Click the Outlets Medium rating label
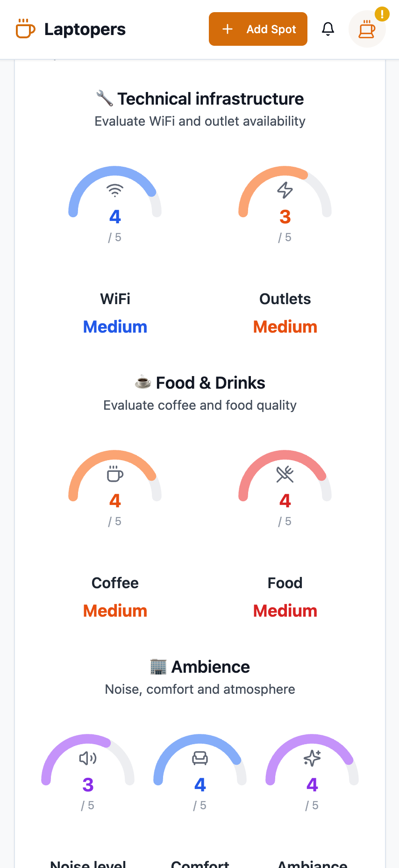Viewport: 399px width, 868px height. [285, 327]
